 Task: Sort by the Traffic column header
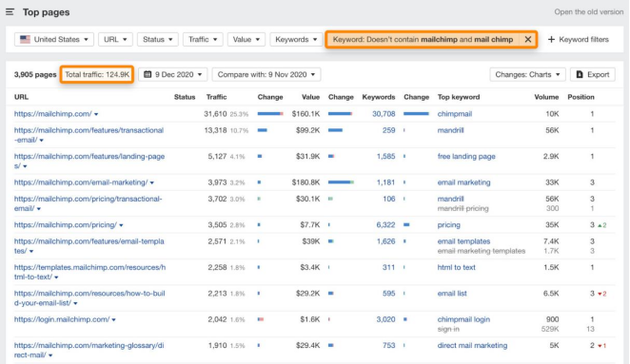(216, 97)
